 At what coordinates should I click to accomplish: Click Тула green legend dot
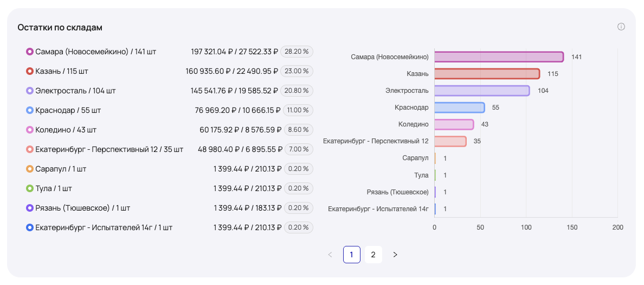pos(30,188)
